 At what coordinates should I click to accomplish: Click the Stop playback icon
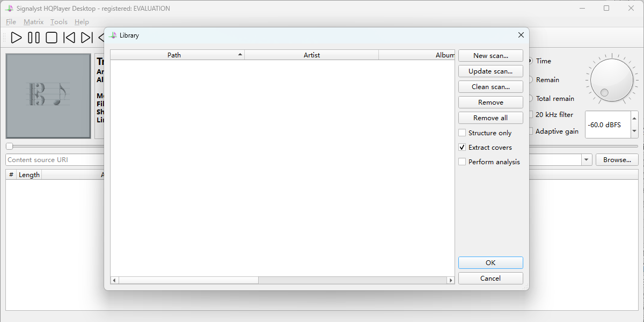pyautogui.click(x=52, y=38)
